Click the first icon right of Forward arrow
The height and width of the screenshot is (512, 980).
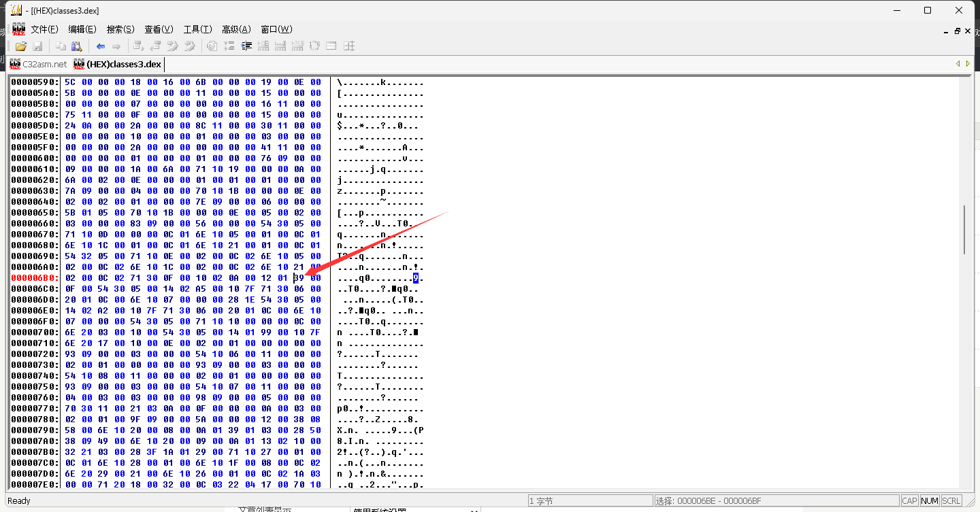pos(139,46)
